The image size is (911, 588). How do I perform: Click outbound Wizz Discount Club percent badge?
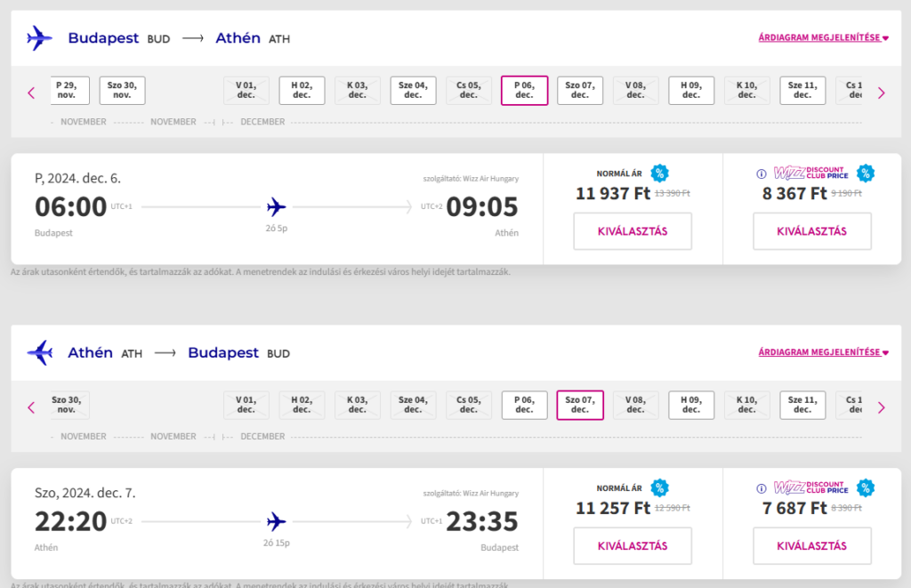point(865,173)
